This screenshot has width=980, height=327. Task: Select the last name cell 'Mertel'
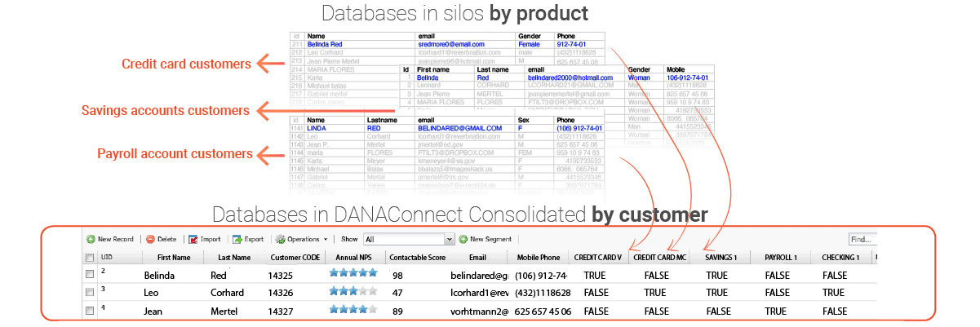coord(224,312)
